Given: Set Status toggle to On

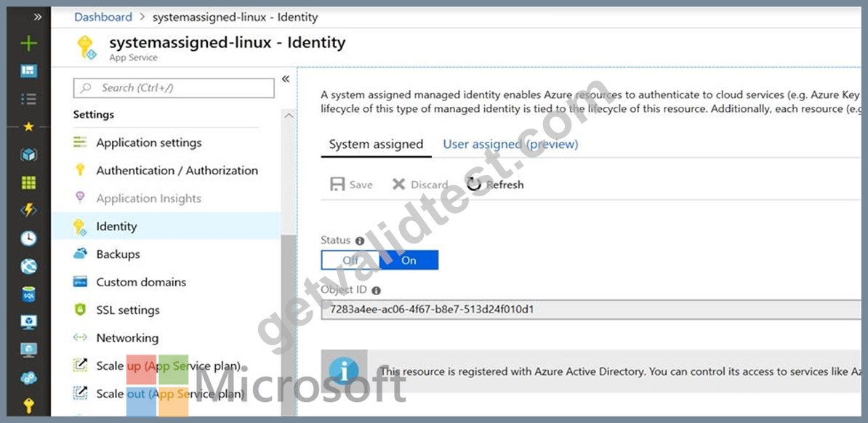Looking at the screenshot, I should (409, 259).
